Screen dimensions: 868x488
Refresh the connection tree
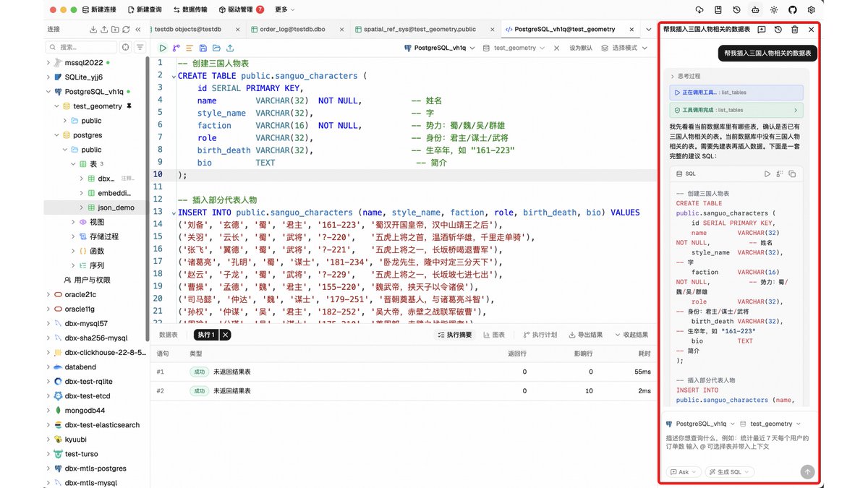pyautogui.click(x=126, y=29)
